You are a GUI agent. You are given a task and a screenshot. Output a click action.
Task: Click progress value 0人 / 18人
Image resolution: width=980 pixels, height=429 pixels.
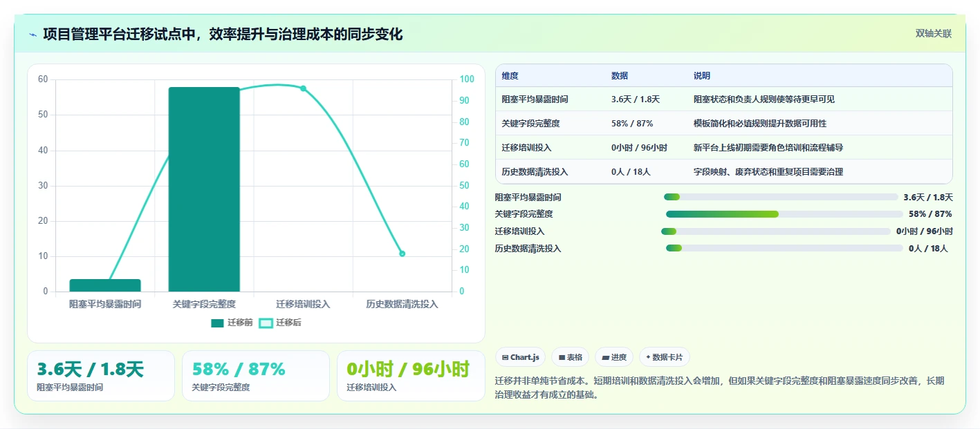click(x=928, y=249)
